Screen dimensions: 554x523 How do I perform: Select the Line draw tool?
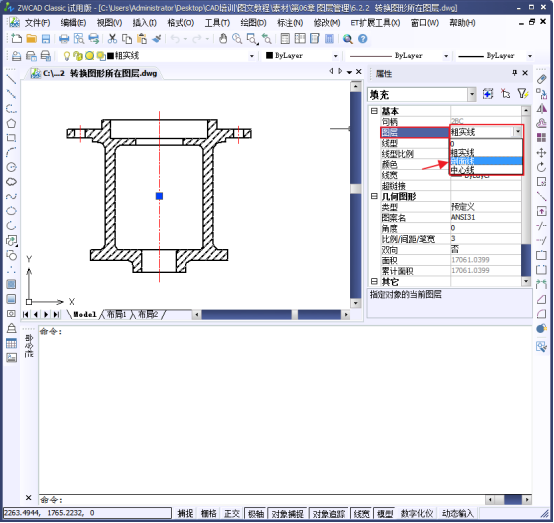(x=11, y=79)
